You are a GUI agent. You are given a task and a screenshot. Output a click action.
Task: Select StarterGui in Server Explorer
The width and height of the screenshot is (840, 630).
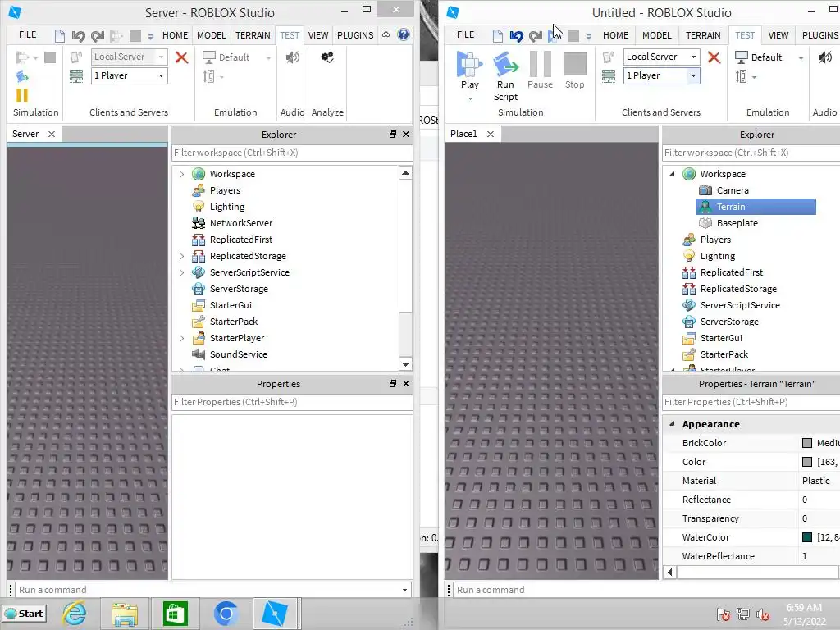coord(231,305)
